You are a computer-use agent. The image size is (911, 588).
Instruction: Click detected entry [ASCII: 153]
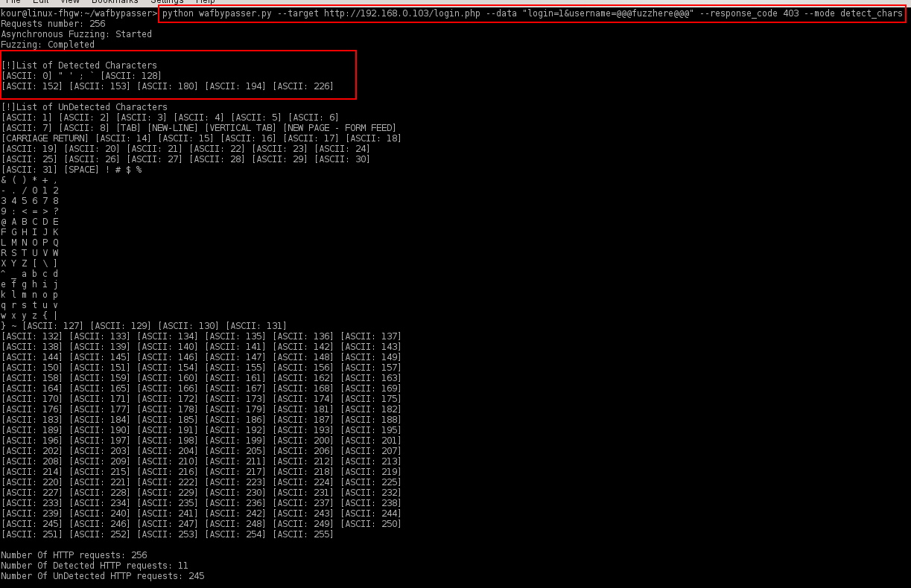tap(100, 86)
